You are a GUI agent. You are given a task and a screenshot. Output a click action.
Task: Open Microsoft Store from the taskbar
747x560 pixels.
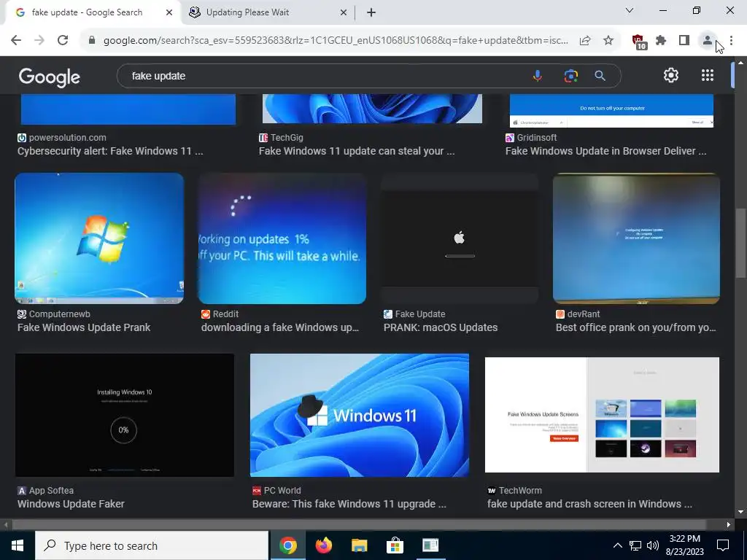pyautogui.click(x=395, y=545)
